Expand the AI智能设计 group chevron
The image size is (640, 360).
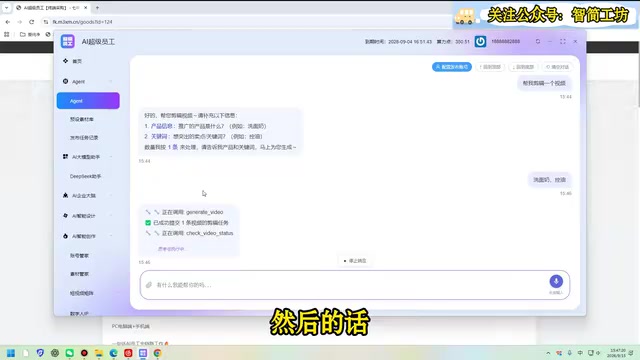[x=111, y=216]
